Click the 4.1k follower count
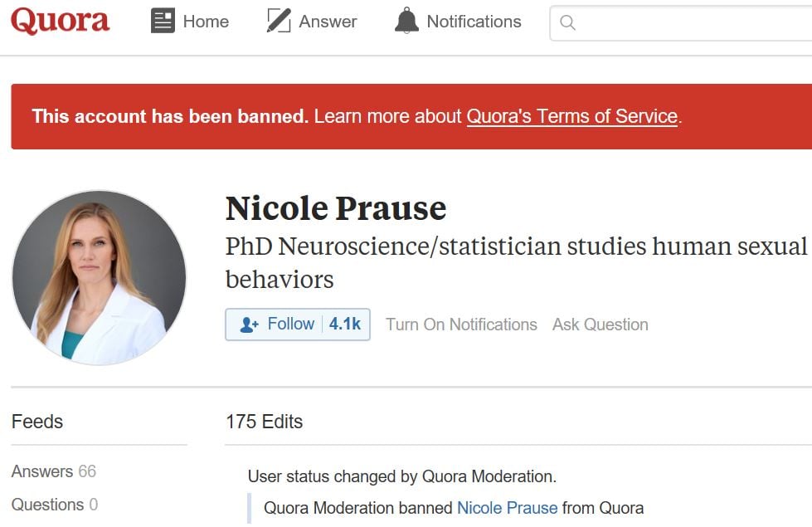 click(x=344, y=324)
